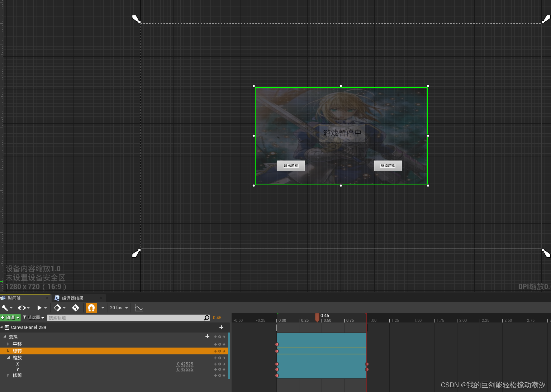Click the Continue Game (继续游戏) button in canvas
Screen dimensions: 551x392
pos(388,166)
